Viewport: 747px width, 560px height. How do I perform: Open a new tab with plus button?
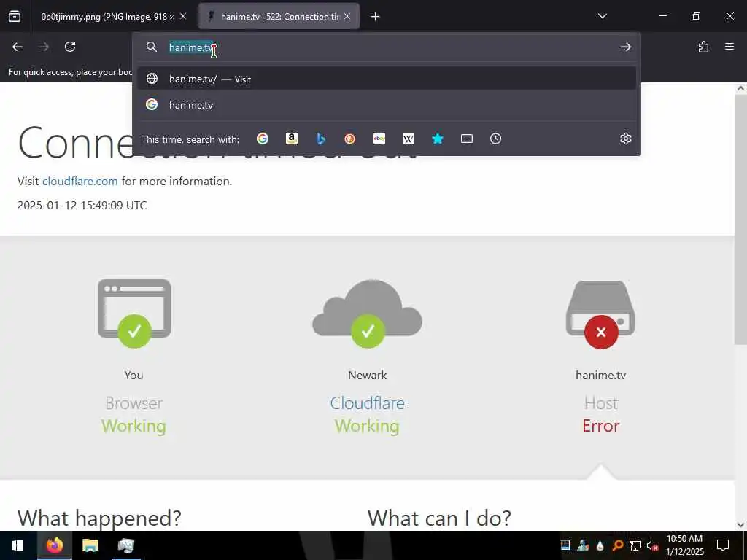(376, 17)
